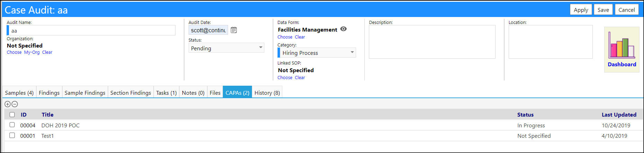Switch to the Samples (4) tab
Image resolution: width=644 pixels, height=153 pixels.
tap(19, 93)
